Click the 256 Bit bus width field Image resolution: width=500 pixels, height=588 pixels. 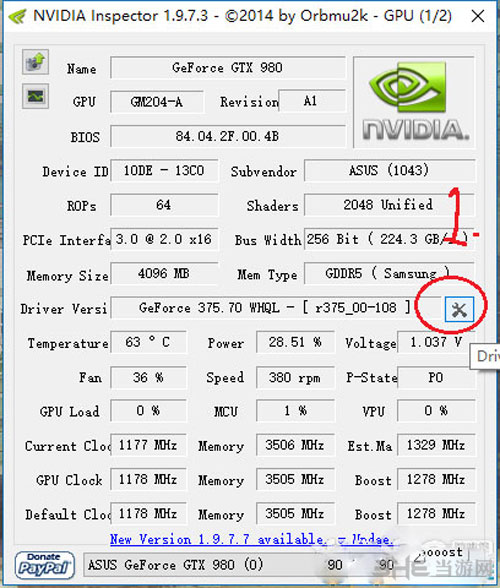coord(389,239)
